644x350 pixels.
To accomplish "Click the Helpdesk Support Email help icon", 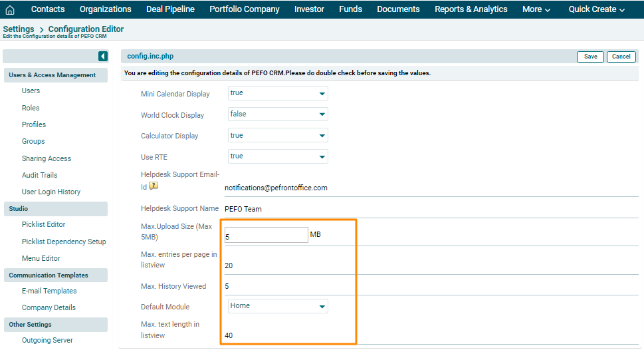I will [154, 186].
